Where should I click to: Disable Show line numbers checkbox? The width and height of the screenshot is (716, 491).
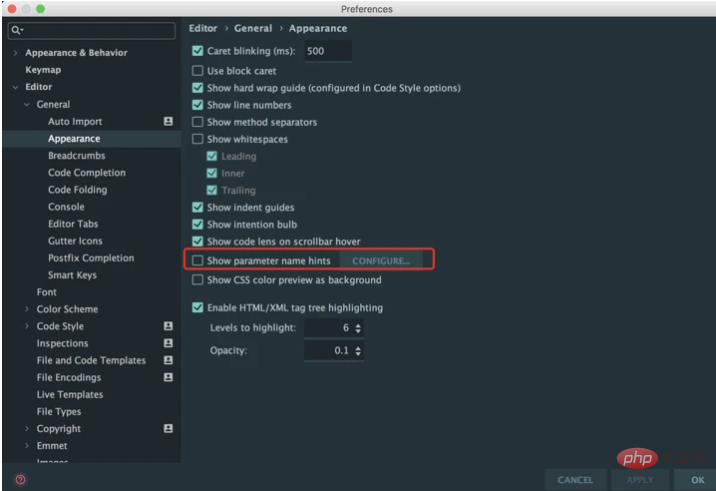pos(198,105)
